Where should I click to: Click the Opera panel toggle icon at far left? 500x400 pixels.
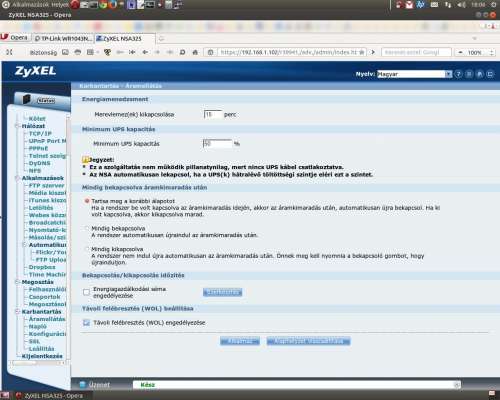9,52
